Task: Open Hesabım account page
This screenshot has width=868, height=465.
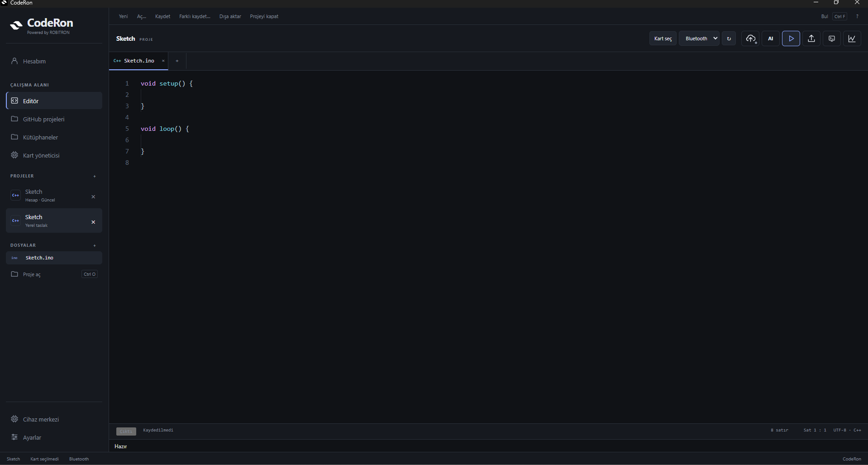Action: (54, 61)
